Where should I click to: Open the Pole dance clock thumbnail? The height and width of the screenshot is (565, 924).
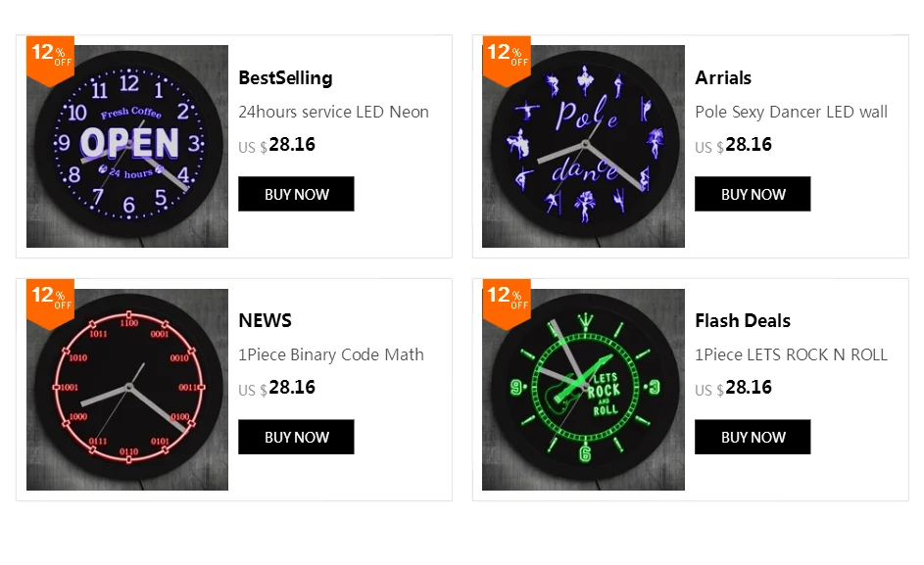pos(584,147)
